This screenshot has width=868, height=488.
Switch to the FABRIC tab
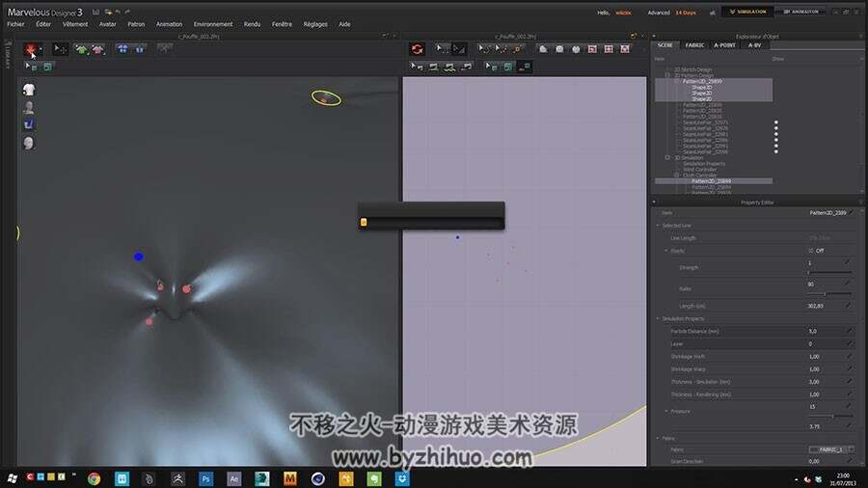(694, 45)
